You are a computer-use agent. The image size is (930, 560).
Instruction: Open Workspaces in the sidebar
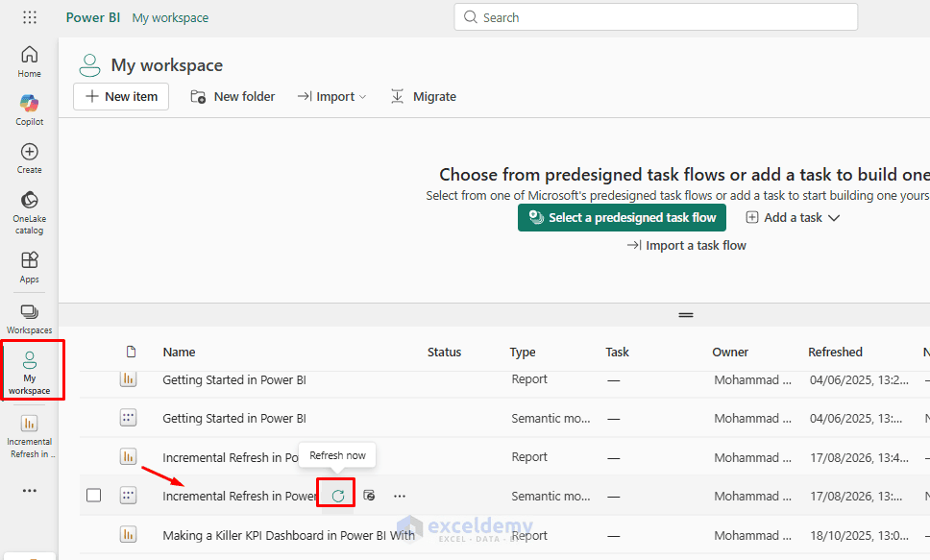29,319
